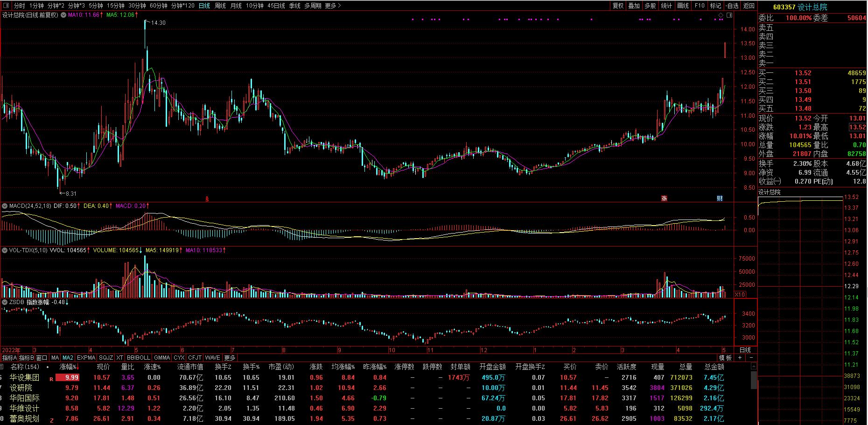Click the plus zoom-in button beside 模板
Viewport: 868px width, 425px height.
coord(740,358)
